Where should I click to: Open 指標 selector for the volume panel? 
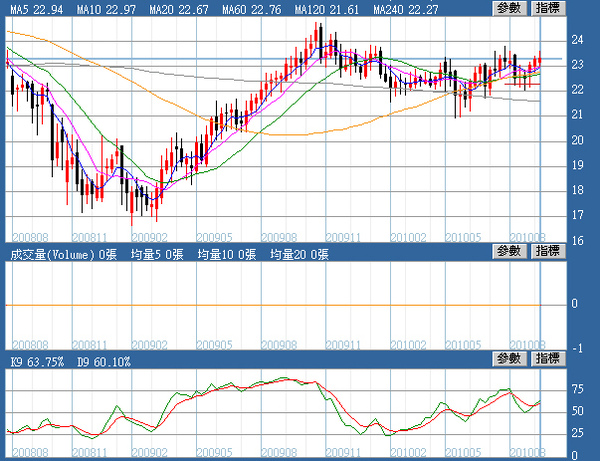click(x=547, y=254)
